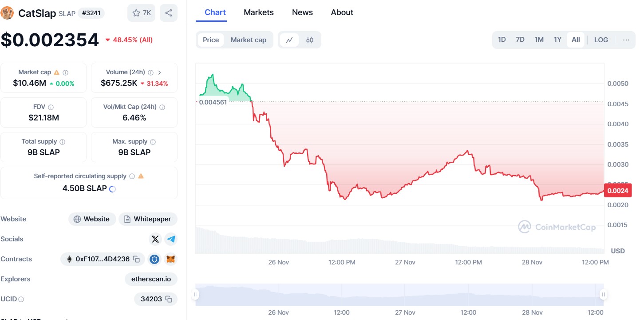Viewport: 644px width, 320px height.
Task: Grab the left range slider handle
Action: (x=195, y=294)
